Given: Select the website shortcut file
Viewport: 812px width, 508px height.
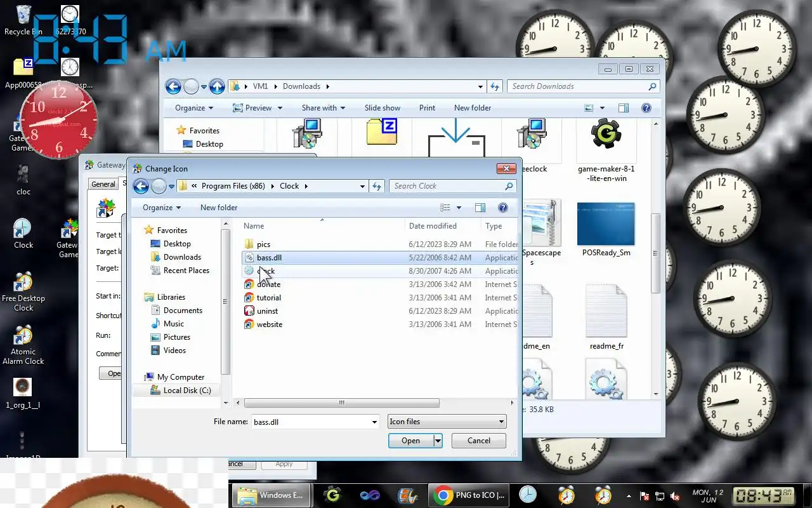Looking at the screenshot, I should point(270,324).
